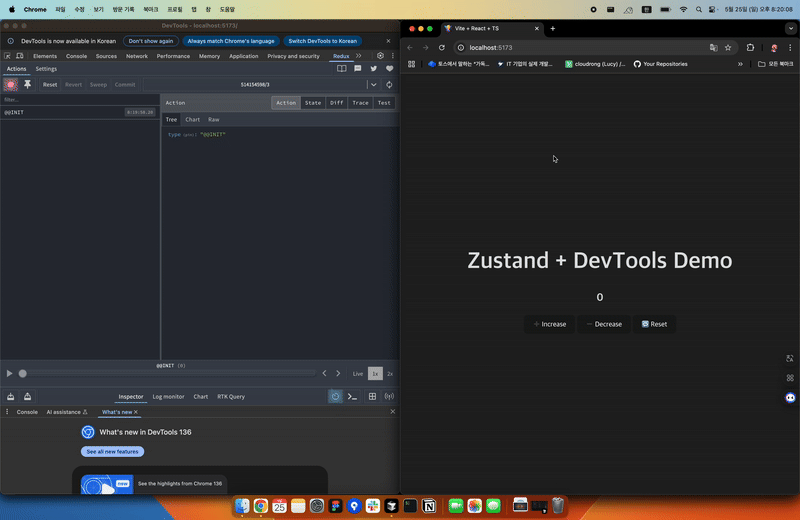This screenshot has height=520, width=800.
Task: Click the Sweep button
Action: click(x=98, y=85)
